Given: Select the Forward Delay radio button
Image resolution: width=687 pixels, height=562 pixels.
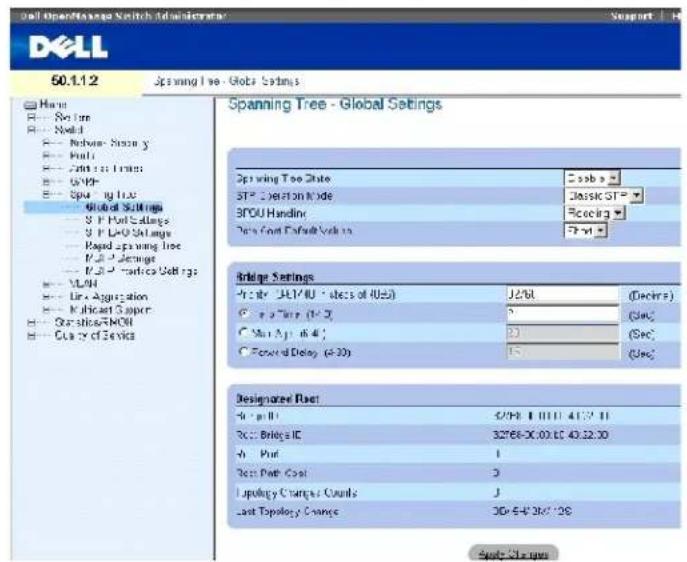Looking at the screenshot, I should click(x=244, y=352).
